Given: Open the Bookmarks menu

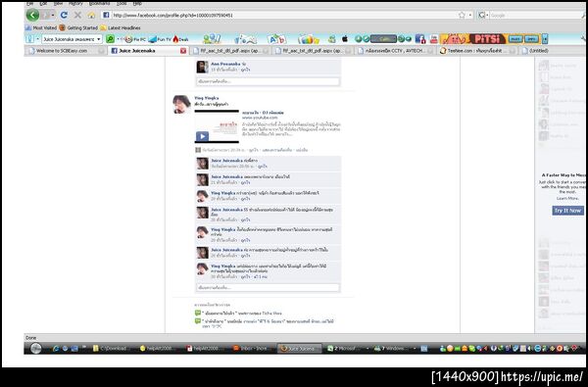Looking at the screenshot, I should coord(99,3).
